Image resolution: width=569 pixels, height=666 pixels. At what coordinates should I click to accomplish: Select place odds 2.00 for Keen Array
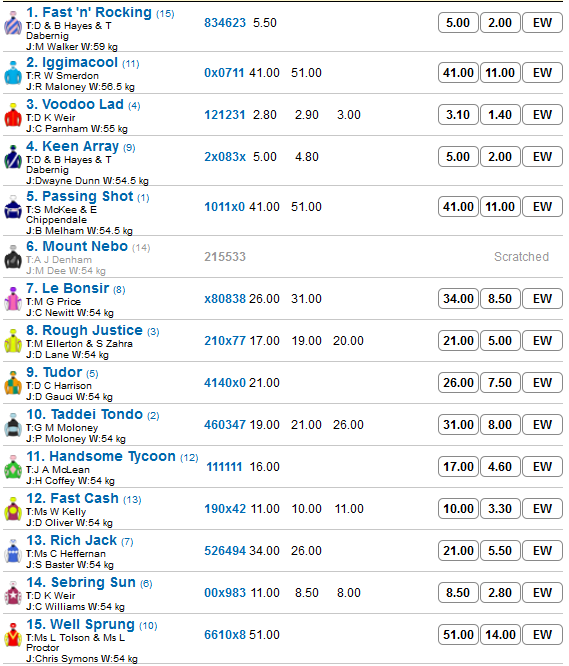pos(500,157)
